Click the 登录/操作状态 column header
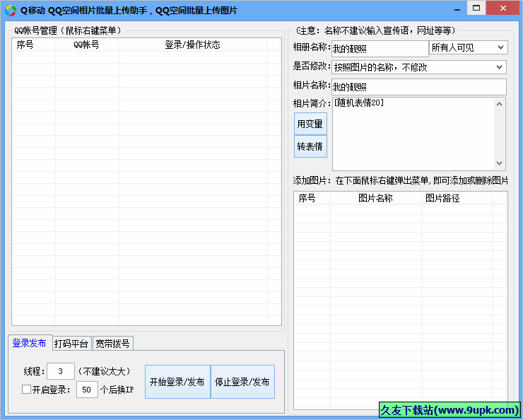Viewport: 523px width, 420px height. (x=193, y=45)
